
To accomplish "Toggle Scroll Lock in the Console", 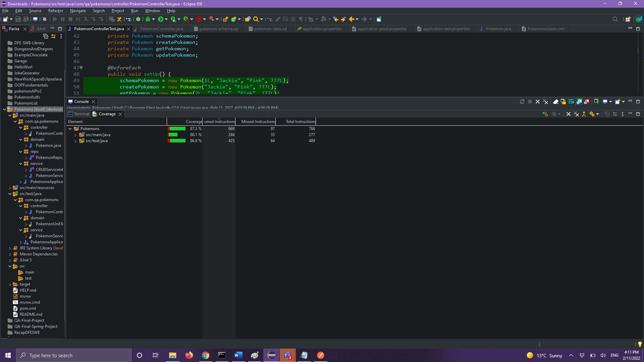I will click(x=563, y=102).
